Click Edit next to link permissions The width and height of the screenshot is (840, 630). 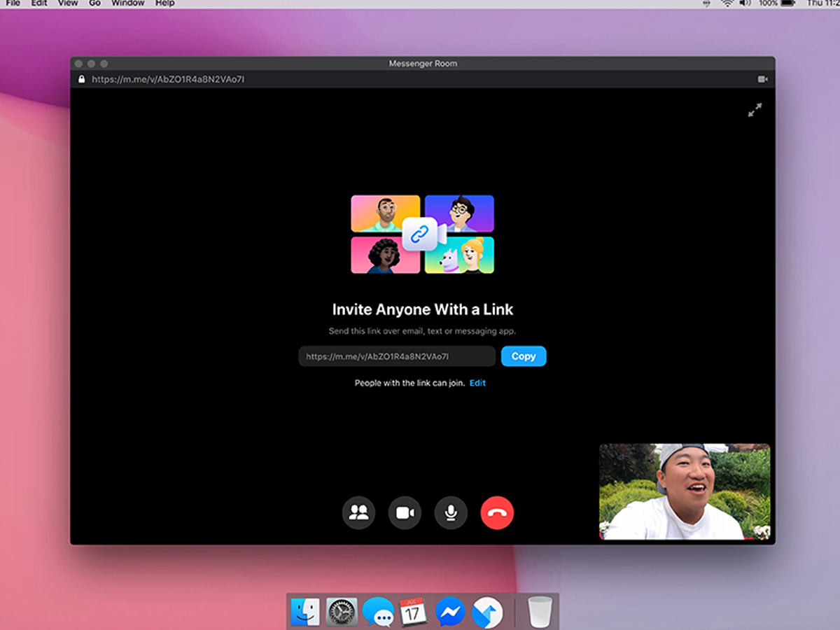tap(477, 383)
